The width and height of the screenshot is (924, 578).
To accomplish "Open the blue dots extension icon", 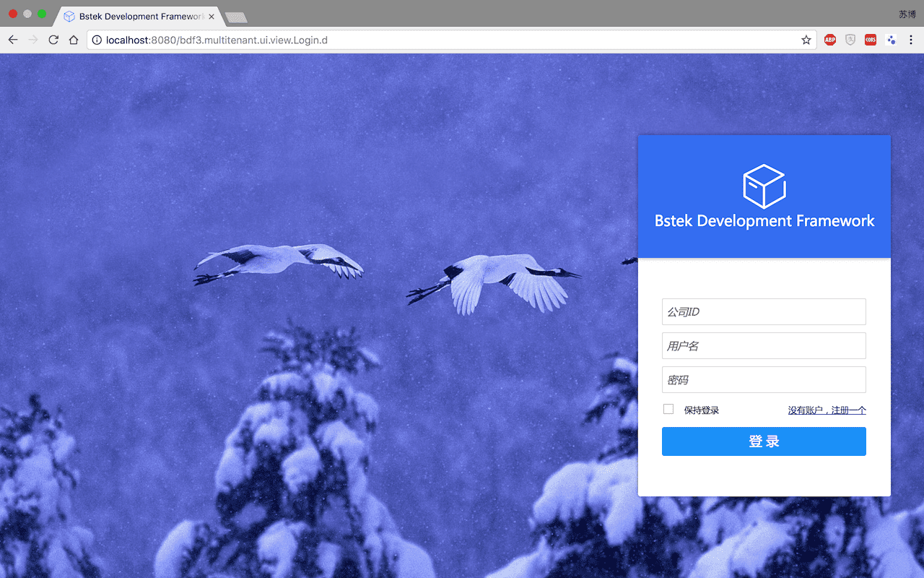I will point(891,40).
